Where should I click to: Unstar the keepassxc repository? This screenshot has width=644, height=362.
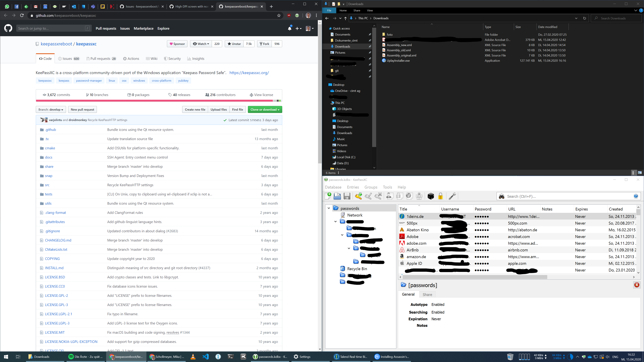(234, 44)
